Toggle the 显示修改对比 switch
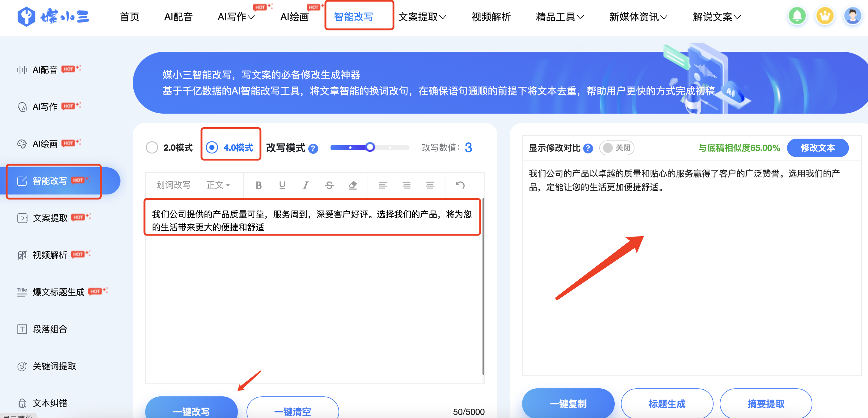This screenshot has width=868, height=418. point(616,148)
